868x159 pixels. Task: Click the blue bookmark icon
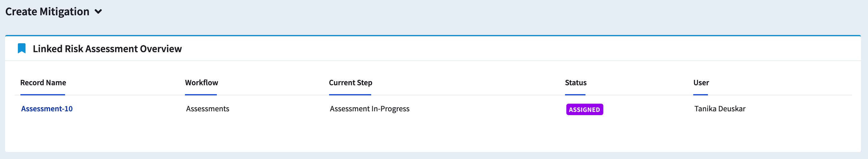coord(22,48)
